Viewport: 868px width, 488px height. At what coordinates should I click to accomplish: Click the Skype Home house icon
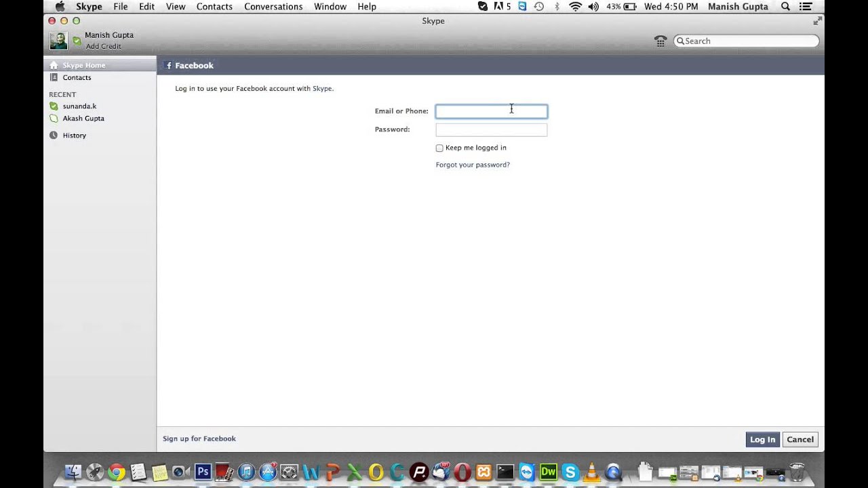click(54, 65)
